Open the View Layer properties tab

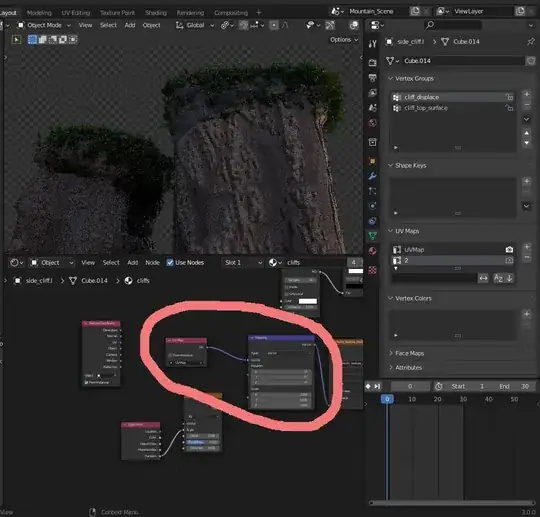tap(372, 93)
